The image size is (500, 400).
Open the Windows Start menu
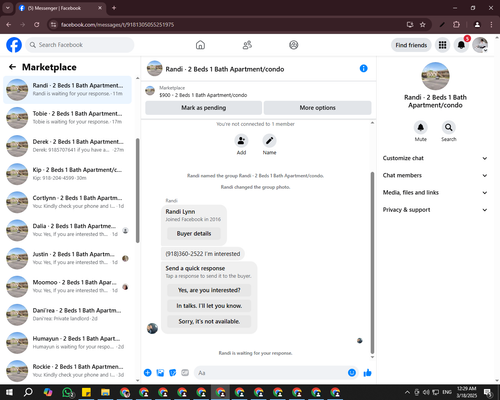(9, 392)
